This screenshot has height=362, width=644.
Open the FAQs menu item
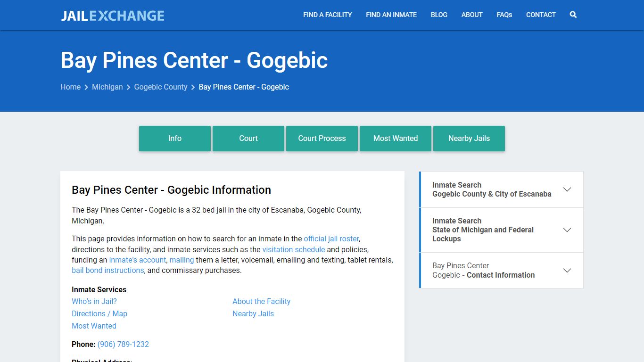click(x=504, y=15)
